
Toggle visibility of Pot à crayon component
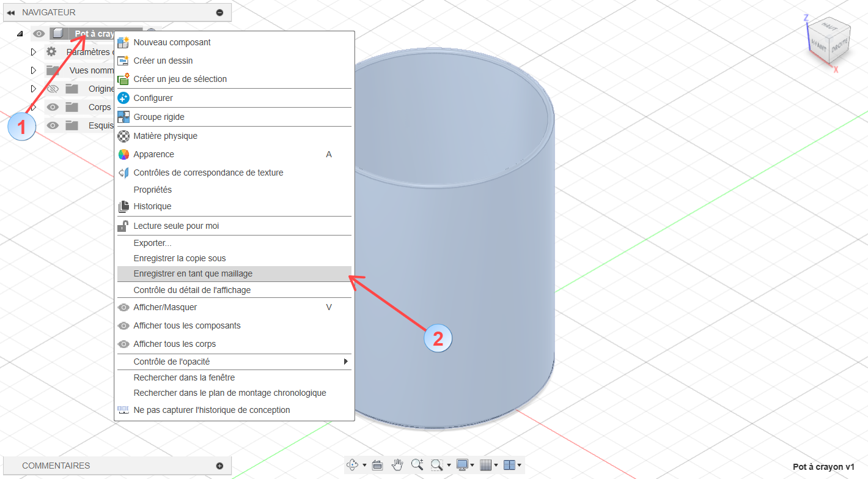pos(39,34)
